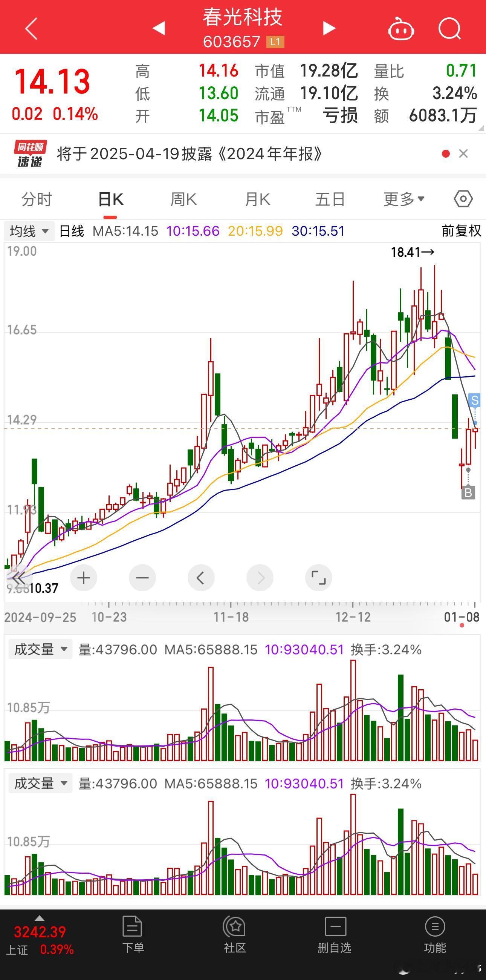486x980 pixels.
Task: Select the 日K tab
Action: tap(111, 199)
